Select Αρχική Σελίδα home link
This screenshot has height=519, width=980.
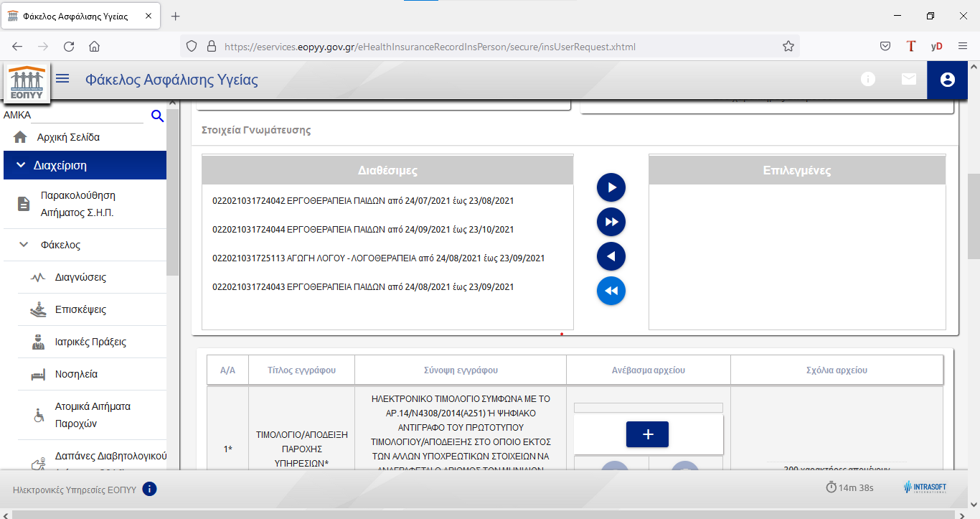[x=68, y=137]
